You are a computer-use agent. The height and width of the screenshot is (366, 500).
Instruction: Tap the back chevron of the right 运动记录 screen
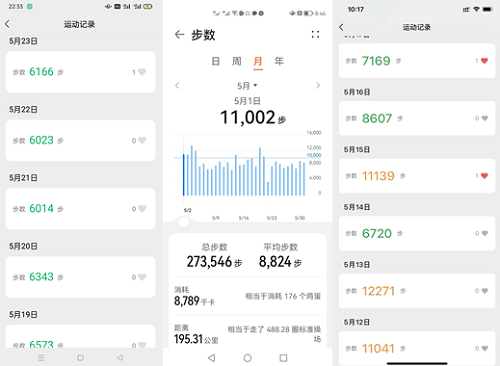point(341,27)
